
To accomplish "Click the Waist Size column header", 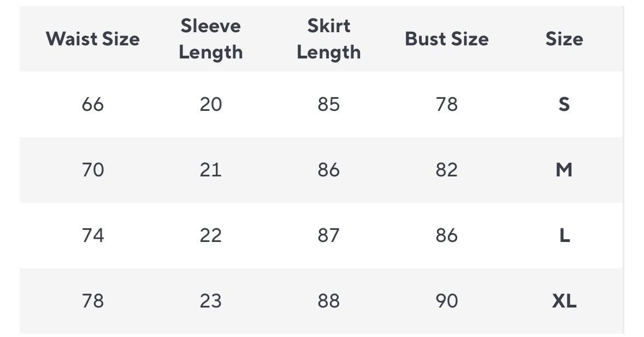I will [93, 39].
